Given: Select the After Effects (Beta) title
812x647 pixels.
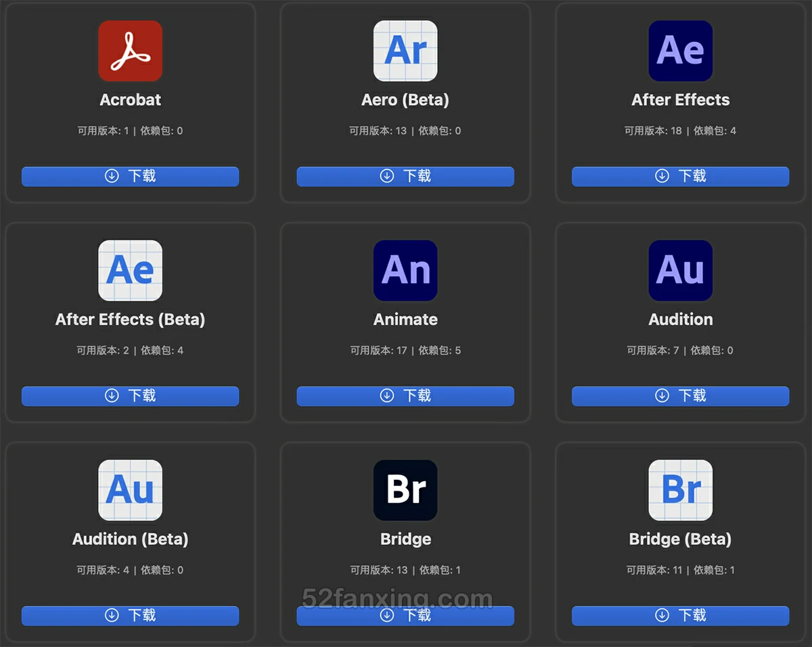Looking at the screenshot, I should (130, 319).
